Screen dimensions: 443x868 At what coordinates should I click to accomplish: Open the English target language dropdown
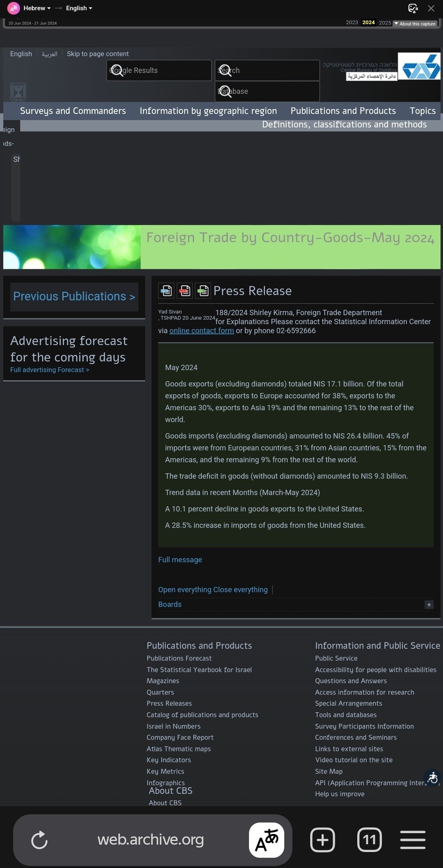79,8
